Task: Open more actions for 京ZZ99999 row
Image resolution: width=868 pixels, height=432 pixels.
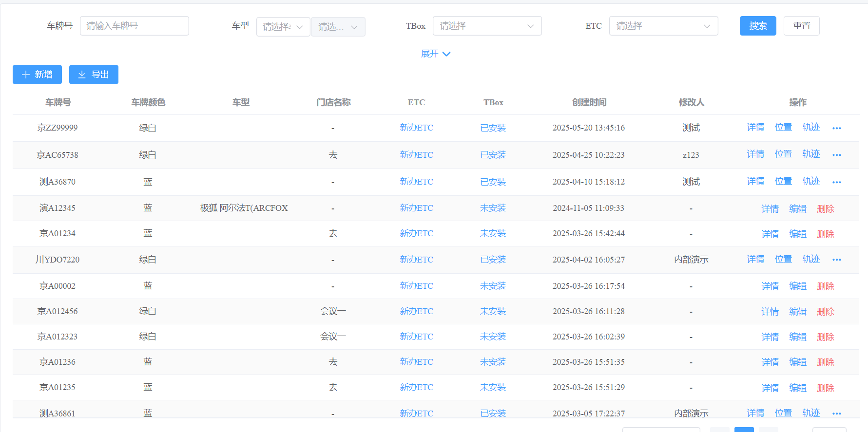Action: (836, 128)
